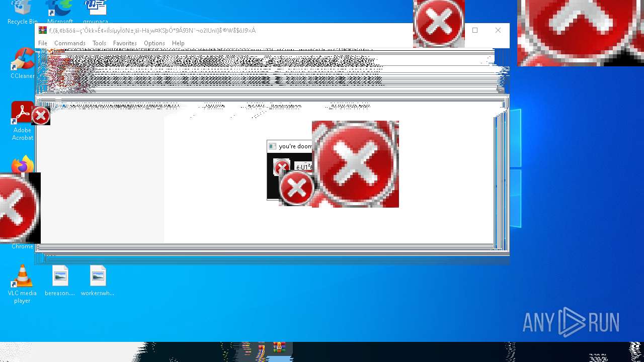Select the bereason image file icon
Image resolution: width=644 pixels, height=362 pixels.
coord(60,281)
